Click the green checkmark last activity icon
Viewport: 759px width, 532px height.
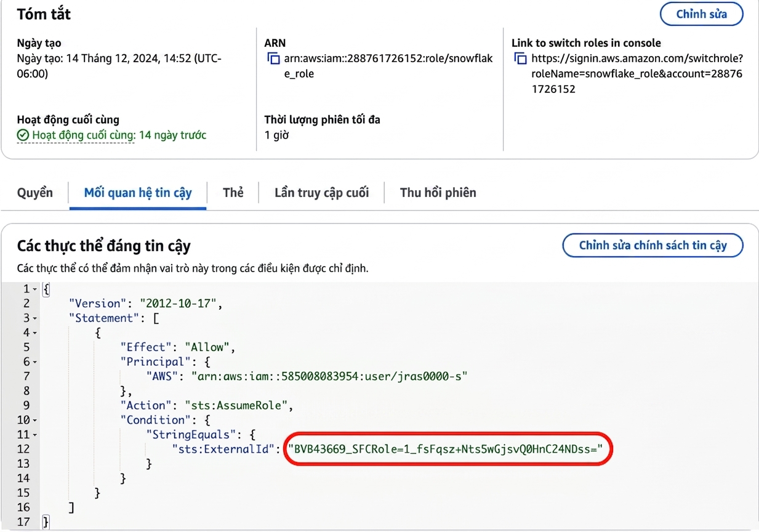point(23,135)
